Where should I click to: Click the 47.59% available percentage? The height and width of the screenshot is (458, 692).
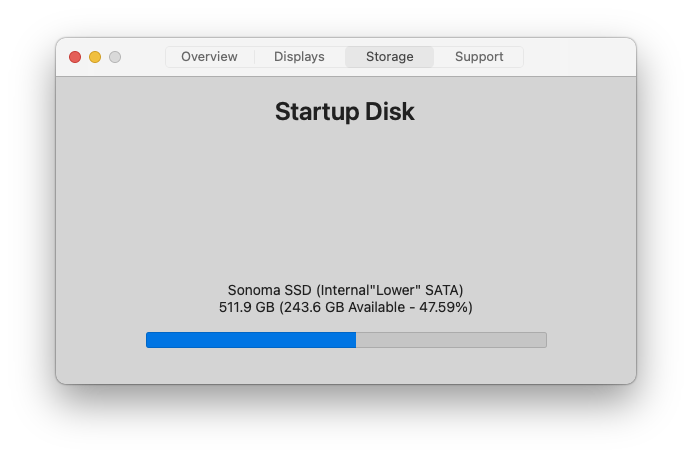[444, 307]
